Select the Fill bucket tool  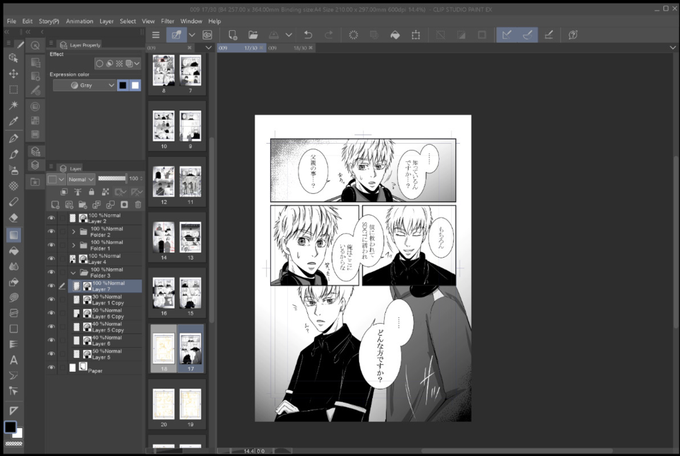pyautogui.click(x=13, y=251)
